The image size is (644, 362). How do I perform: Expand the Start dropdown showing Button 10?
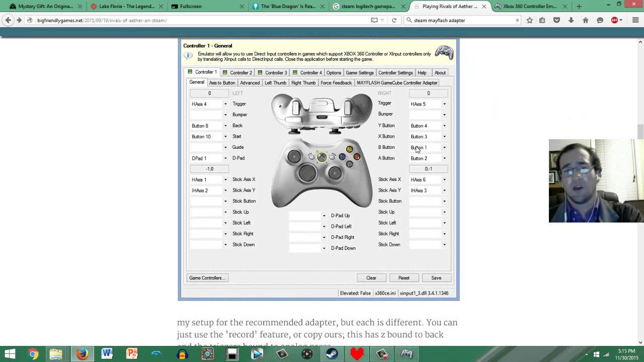[x=225, y=137]
